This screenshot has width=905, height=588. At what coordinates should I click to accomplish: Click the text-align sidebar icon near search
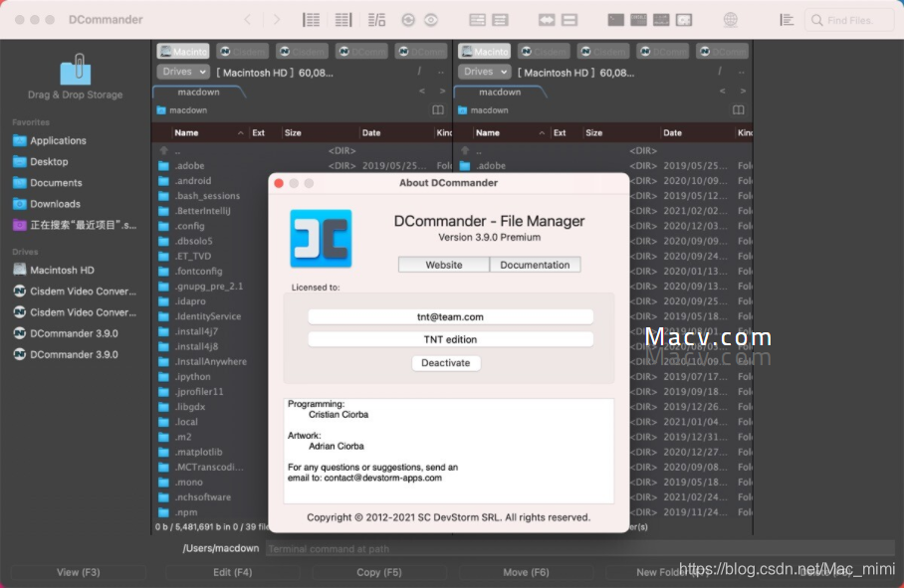[x=787, y=20]
